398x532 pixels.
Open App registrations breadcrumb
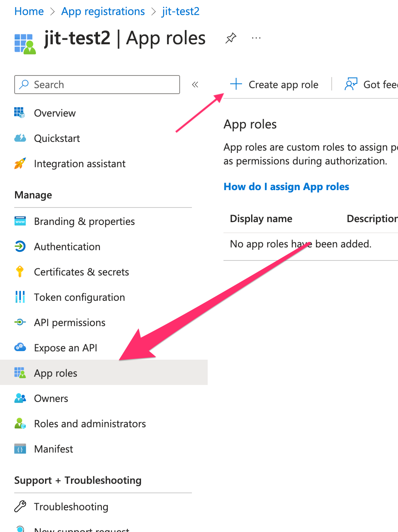point(103,11)
